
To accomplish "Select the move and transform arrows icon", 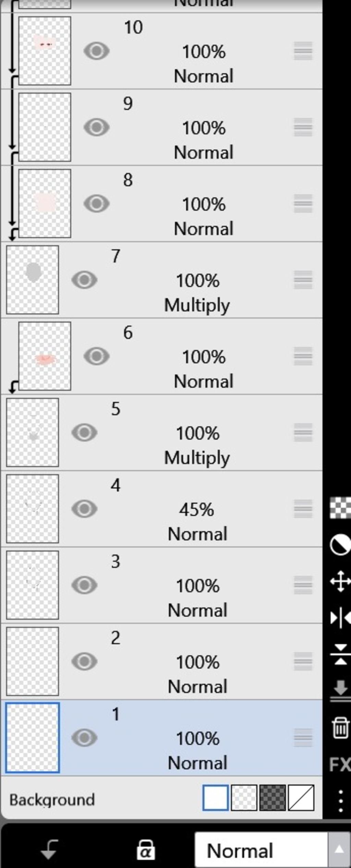I will coord(340,581).
